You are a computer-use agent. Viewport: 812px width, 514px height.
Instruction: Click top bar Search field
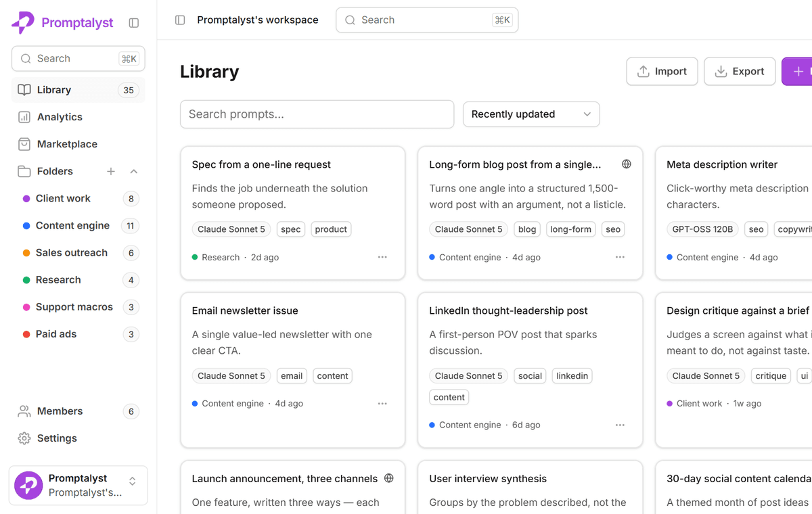pos(427,20)
